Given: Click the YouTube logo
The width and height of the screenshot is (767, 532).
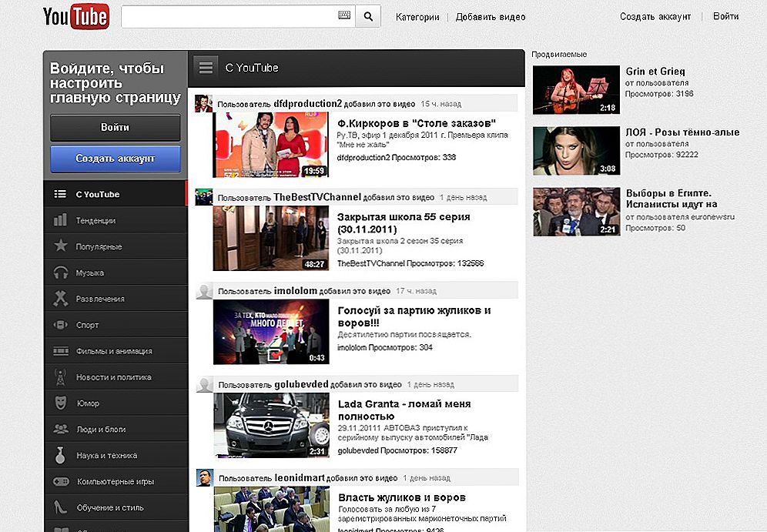Looking at the screenshot, I should [x=75, y=16].
